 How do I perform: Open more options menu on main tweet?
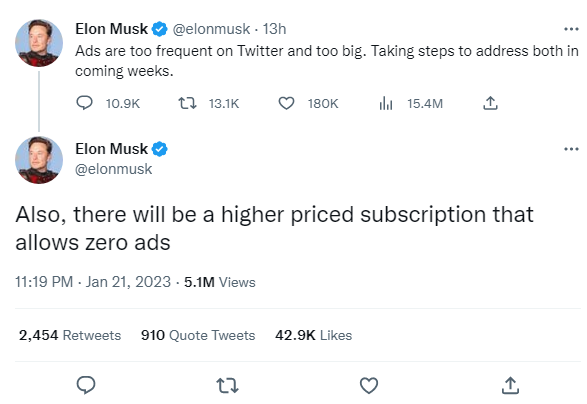(571, 149)
